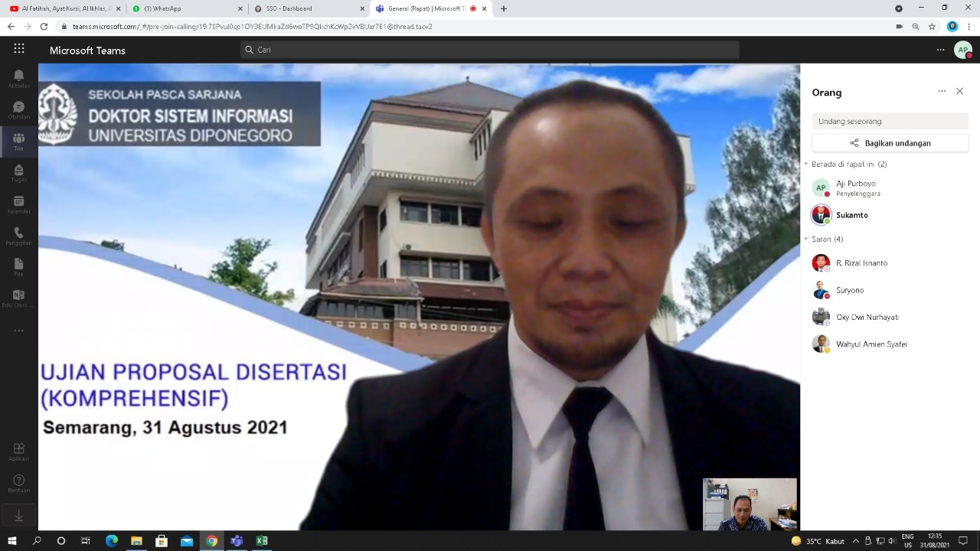Select the General (Rapat) Microsoft Teams tab
Viewport: 980px width, 551px height.
[x=430, y=8]
